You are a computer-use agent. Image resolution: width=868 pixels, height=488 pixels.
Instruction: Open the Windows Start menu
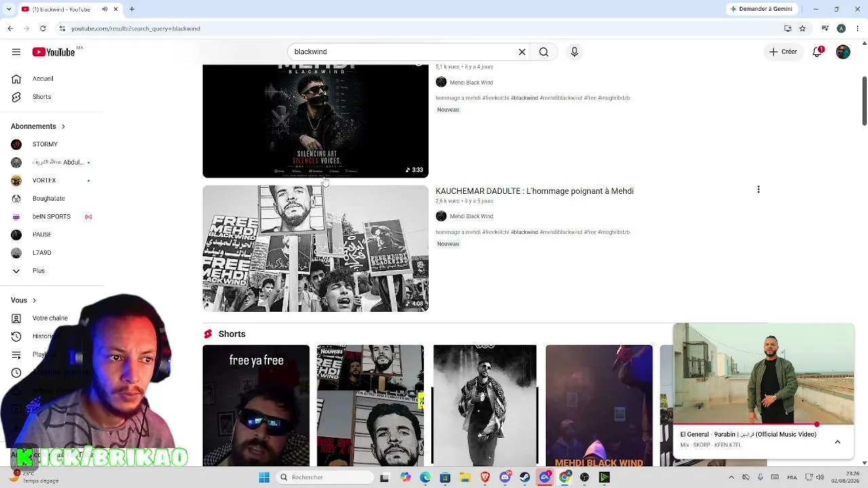point(264,477)
